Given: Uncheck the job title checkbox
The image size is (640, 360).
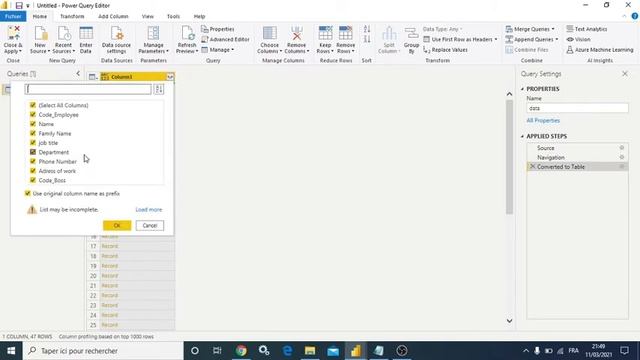Looking at the screenshot, I should (33, 142).
